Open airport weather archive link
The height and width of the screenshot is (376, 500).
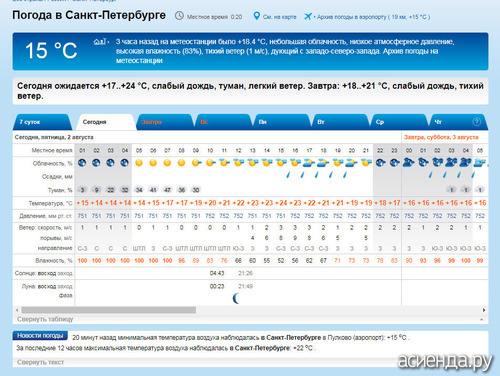373,17
